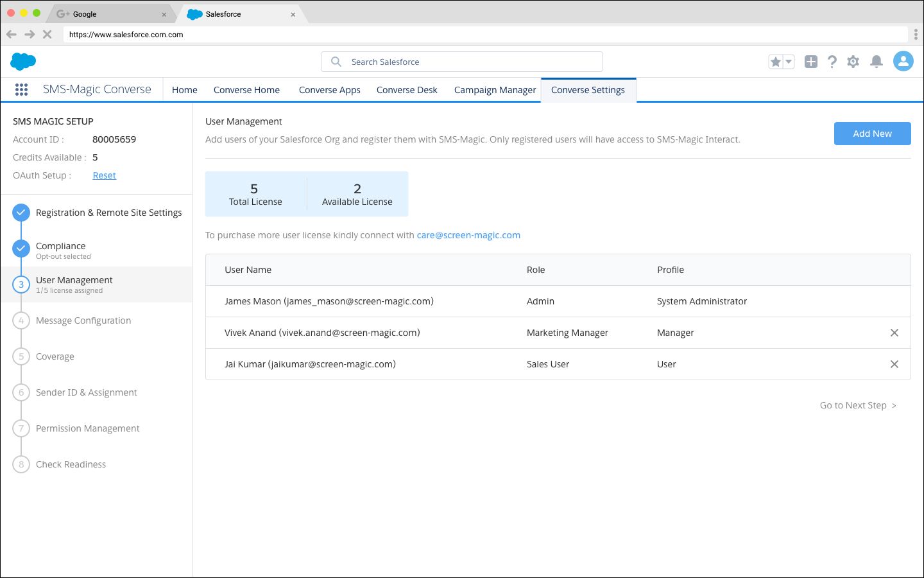
Task: Click the step 4 circle icon
Action: pyautogui.click(x=21, y=320)
